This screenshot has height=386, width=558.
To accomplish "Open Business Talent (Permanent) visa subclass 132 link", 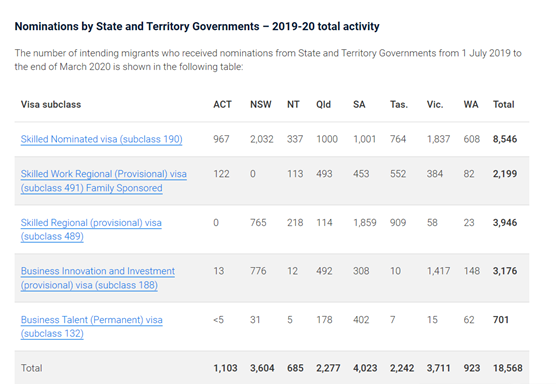I will (x=91, y=327).
